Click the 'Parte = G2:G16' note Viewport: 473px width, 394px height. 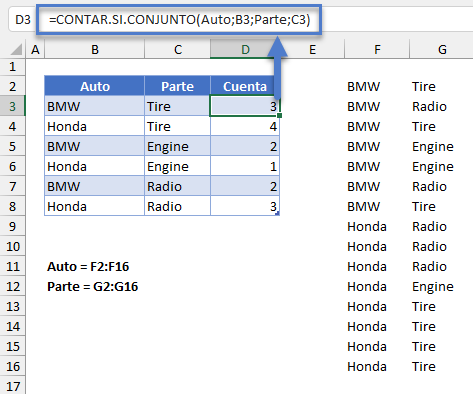point(92,287)
